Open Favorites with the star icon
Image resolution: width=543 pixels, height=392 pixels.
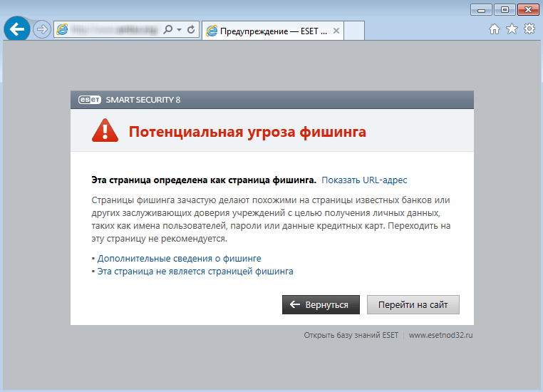512,29
